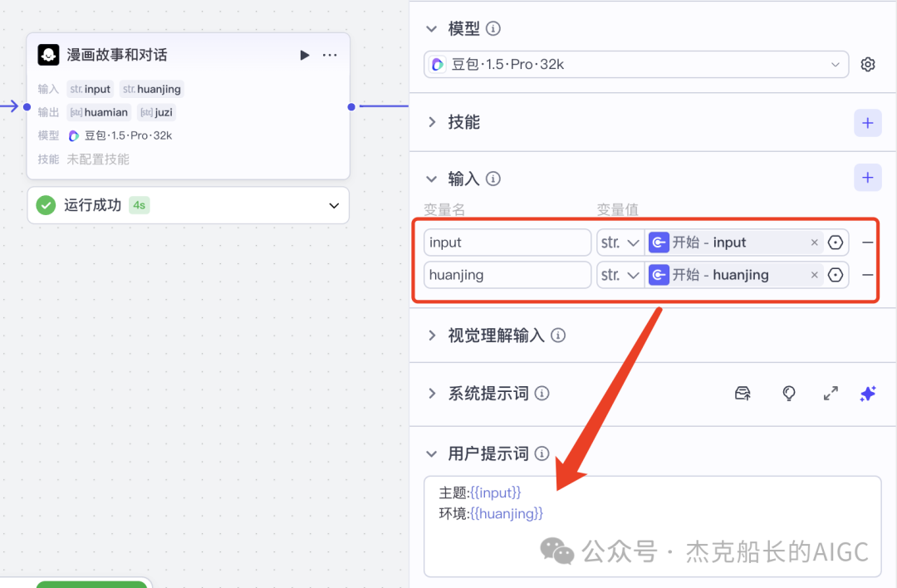Click the str. huanjing tag on node
The image size is (897, 588).
click(x=152, y=89)
